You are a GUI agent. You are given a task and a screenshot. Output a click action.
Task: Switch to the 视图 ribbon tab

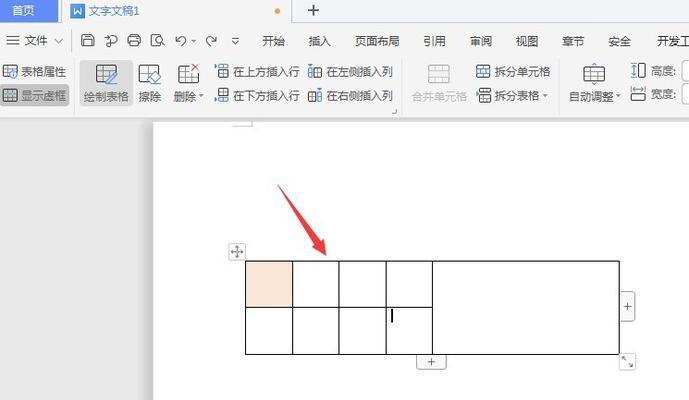(527, 41)
